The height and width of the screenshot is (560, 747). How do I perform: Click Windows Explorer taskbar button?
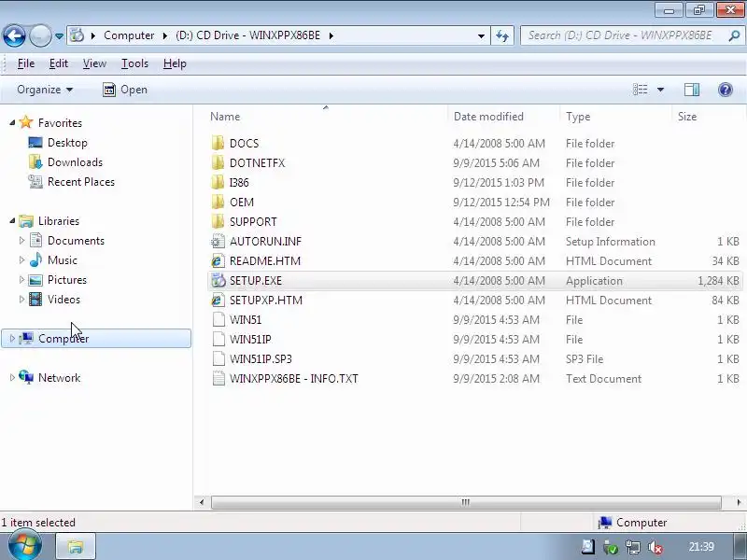[76, 547]
